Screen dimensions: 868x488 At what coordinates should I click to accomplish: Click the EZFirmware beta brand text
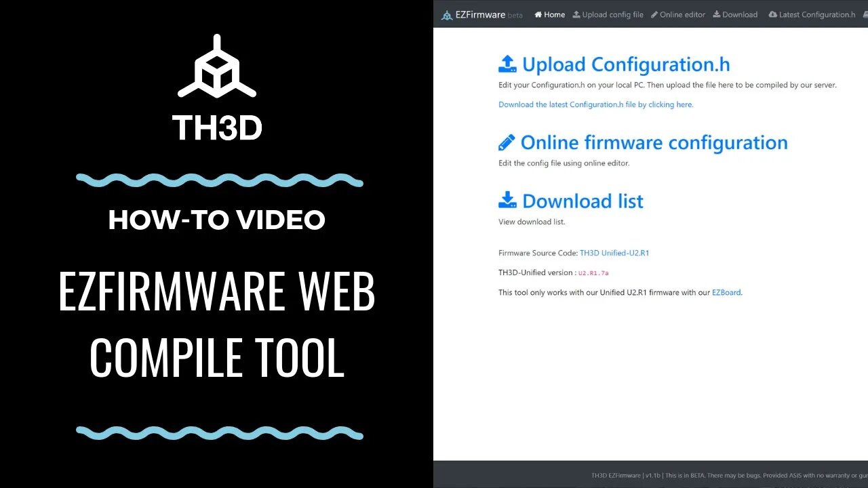pyautogui.click(x=489, y=14)
